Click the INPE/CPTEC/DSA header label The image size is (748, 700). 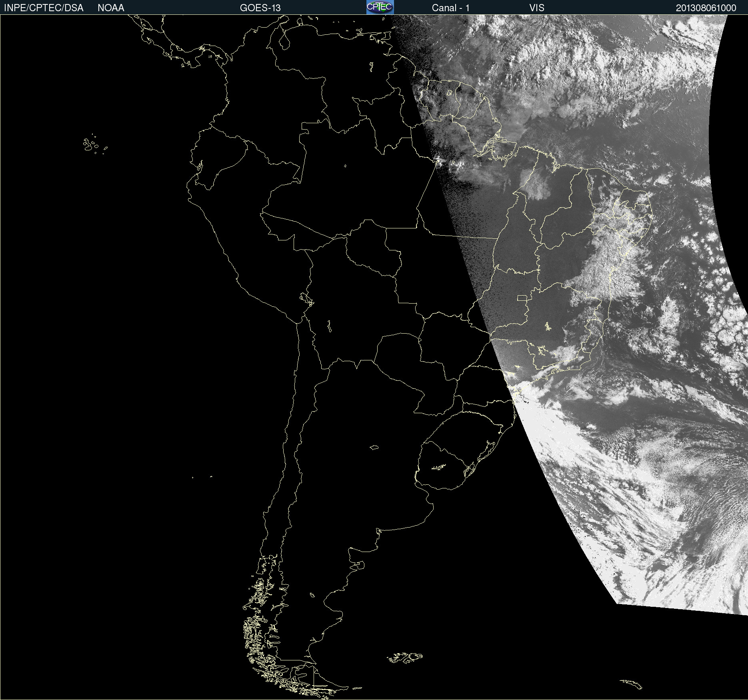[x=44, y=8]
